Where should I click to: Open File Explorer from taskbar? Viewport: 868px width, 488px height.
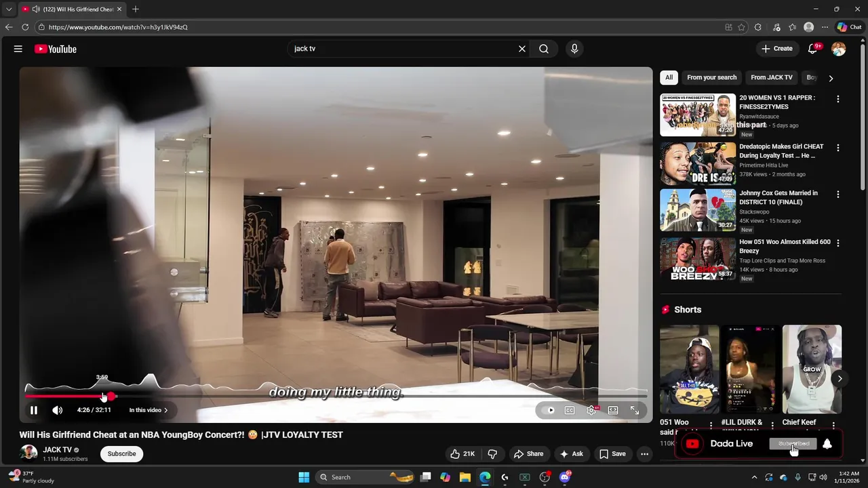[465, 477]
